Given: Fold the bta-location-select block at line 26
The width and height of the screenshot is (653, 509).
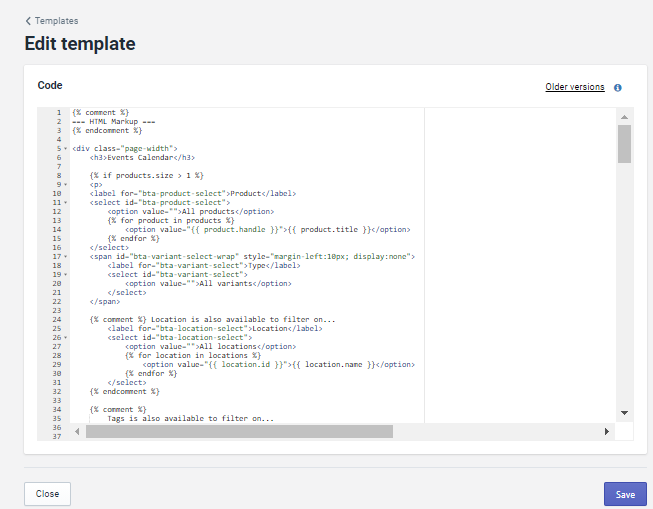Looking at the screenshot, I should (x=66, y=337).
